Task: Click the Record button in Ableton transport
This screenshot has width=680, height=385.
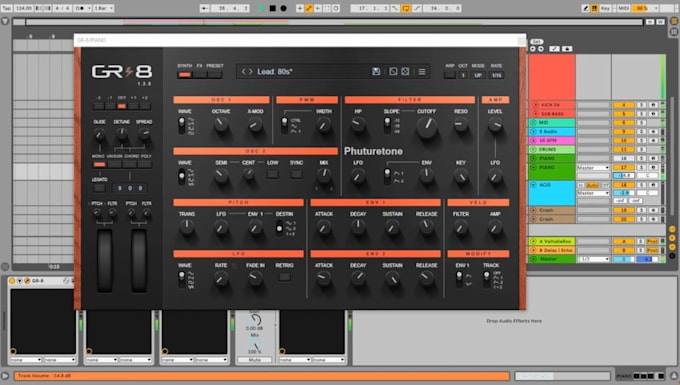Action: click(284, 8)
